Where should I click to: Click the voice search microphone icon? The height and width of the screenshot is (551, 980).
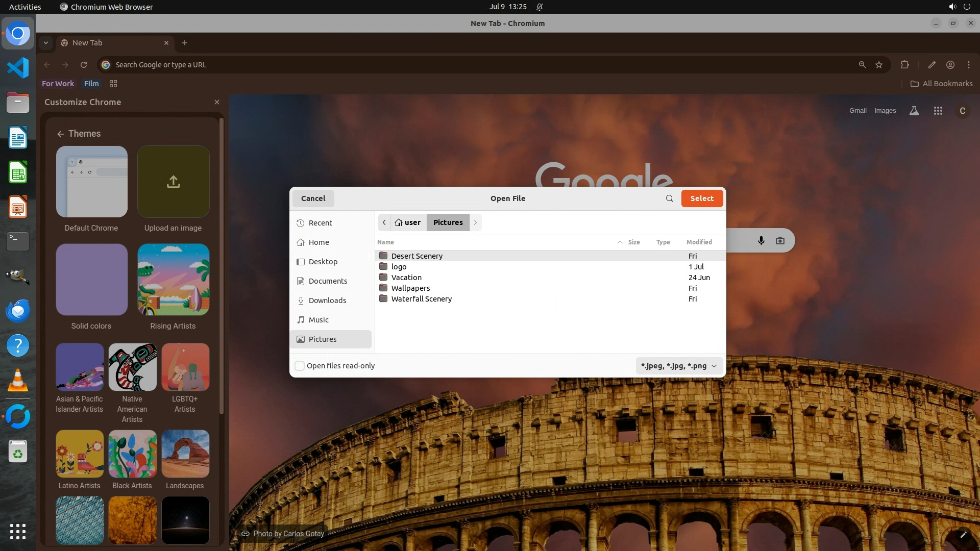tap(761, 240)
